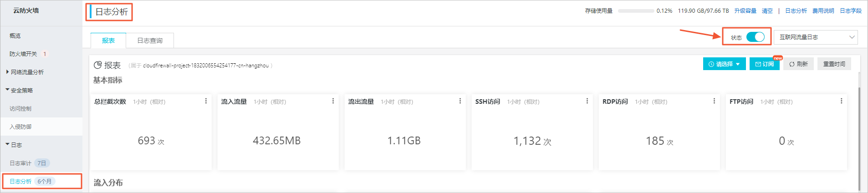
Task: Click the 185 次 RDP access value
Action: [x=659, y=141]
